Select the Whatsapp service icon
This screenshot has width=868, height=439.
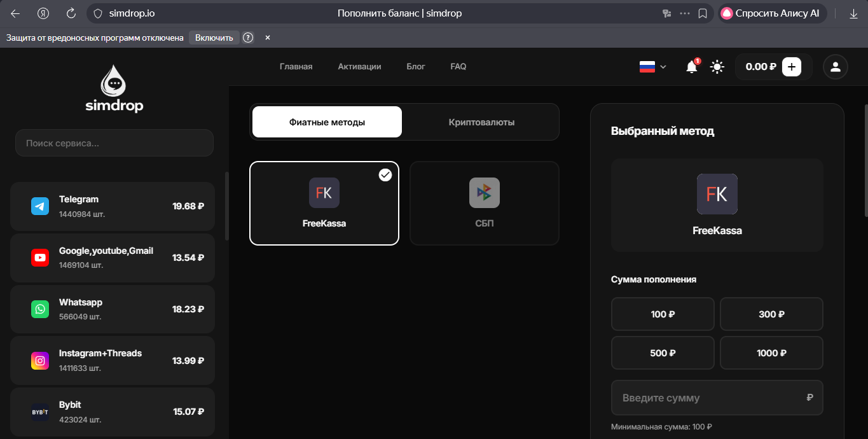[x=39, y=309]
